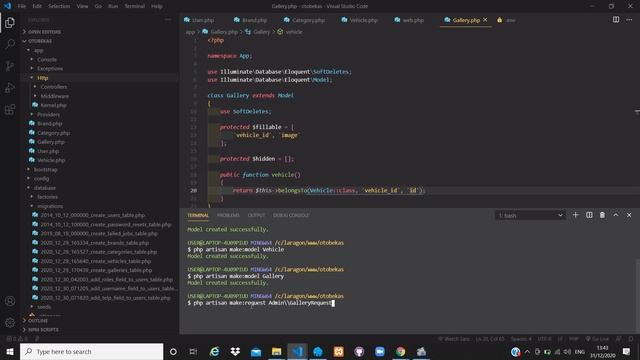Expand the Providers folder

pos(48,114)
